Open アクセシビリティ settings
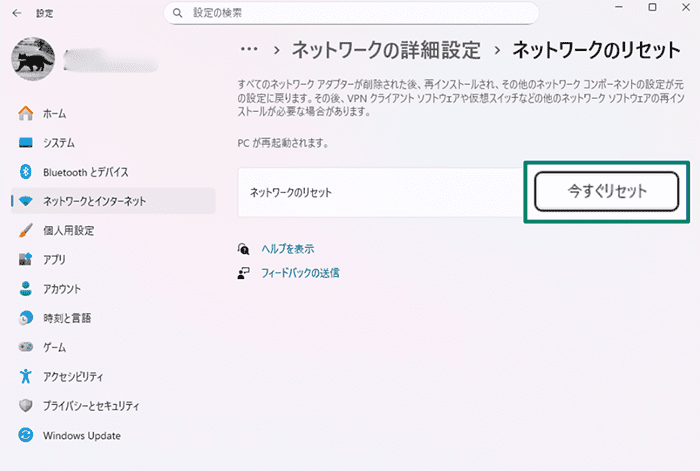This screenshot has width=700, height=471. [x=113, y=376]
